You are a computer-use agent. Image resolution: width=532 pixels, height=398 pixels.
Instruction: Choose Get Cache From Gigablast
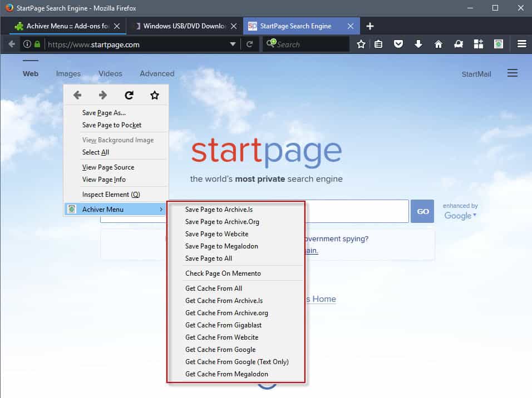236,325
